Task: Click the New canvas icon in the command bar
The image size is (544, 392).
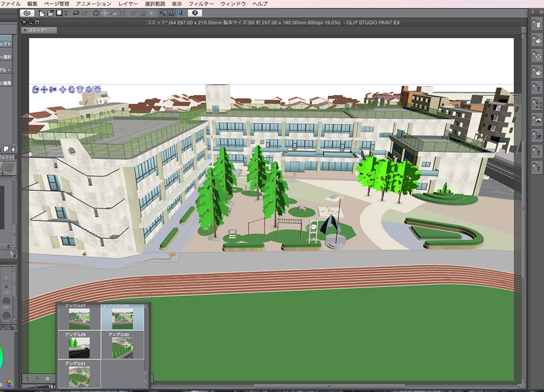Action: (42, 13)
